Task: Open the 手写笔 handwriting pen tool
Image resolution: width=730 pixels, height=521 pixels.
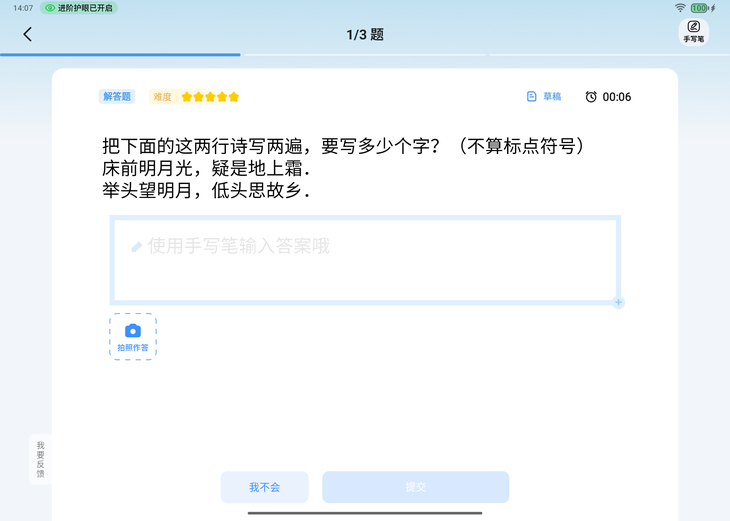Action: click(x=693, y=32)
